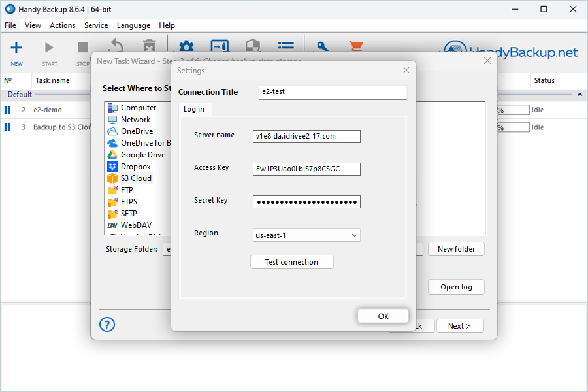Click the Task name column header

[x=52, y=80]
